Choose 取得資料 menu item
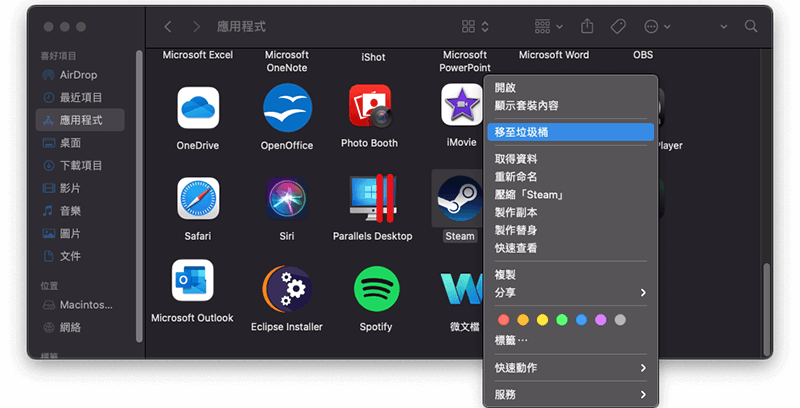Screen dimensions: 800x408 [x=570, y=159]
